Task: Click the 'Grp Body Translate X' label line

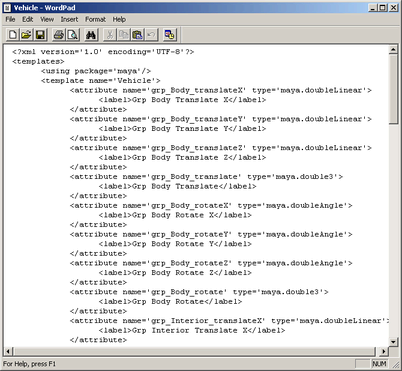Action: click(182, 100)
